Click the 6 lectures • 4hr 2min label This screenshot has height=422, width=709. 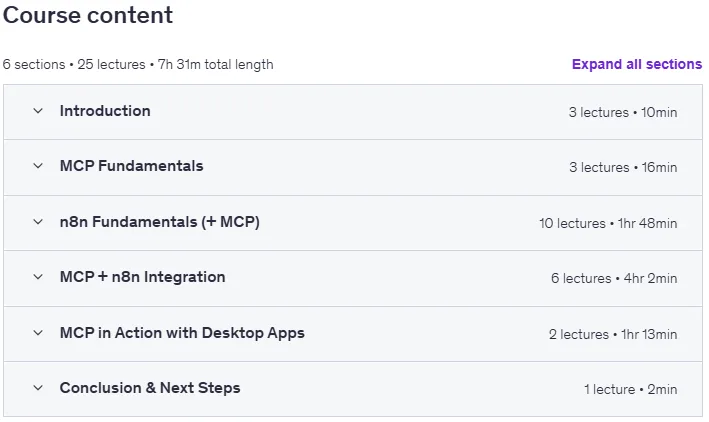[x=614, y=279]
